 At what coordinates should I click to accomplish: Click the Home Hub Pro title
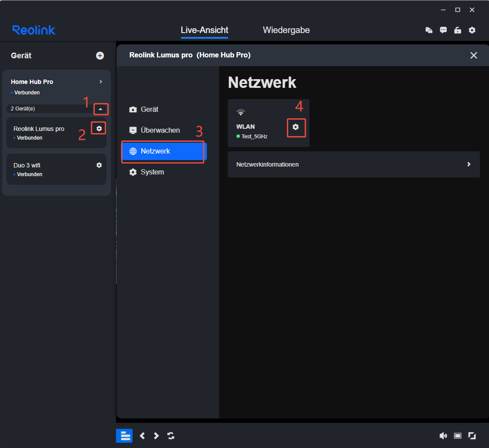[x=32, y=82]
